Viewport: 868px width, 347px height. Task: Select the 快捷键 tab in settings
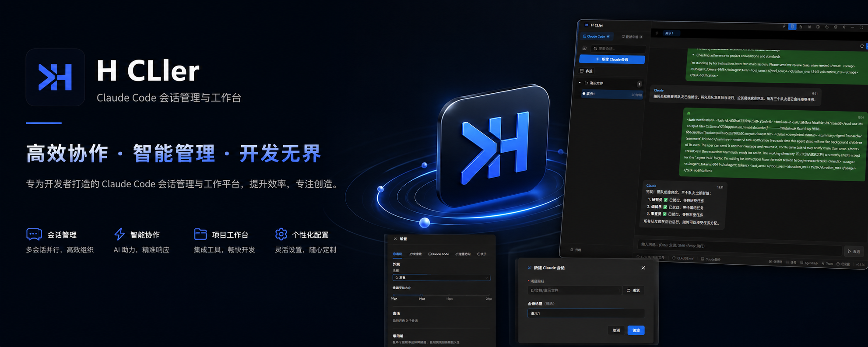pyautogui.click(x=415, y=254)
